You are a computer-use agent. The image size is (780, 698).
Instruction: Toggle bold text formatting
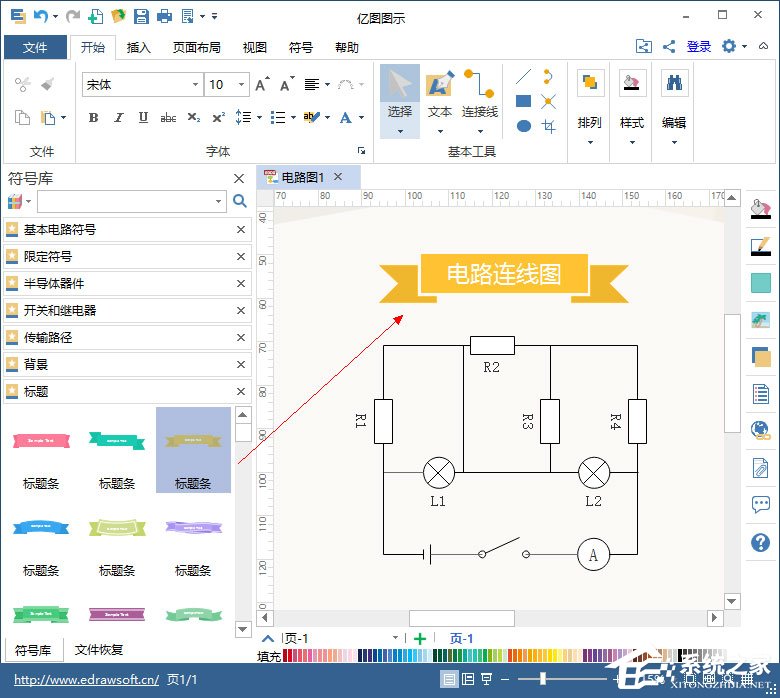pos(94,118)
